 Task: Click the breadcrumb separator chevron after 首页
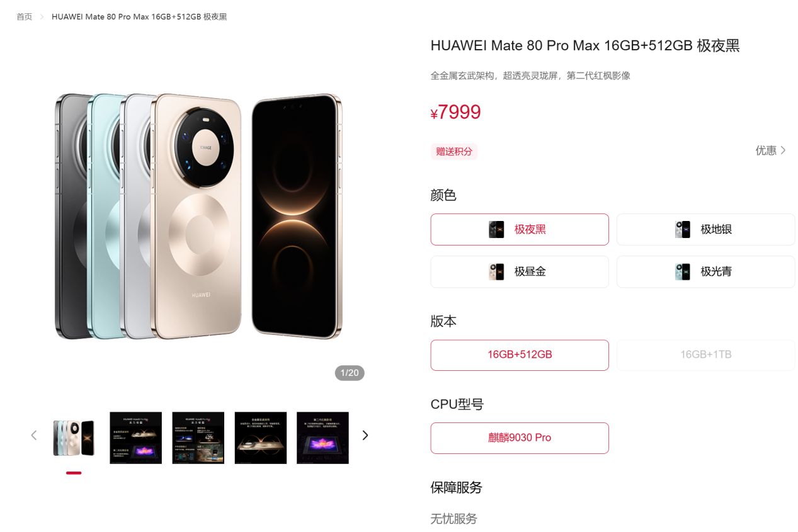tap(42, 17)
